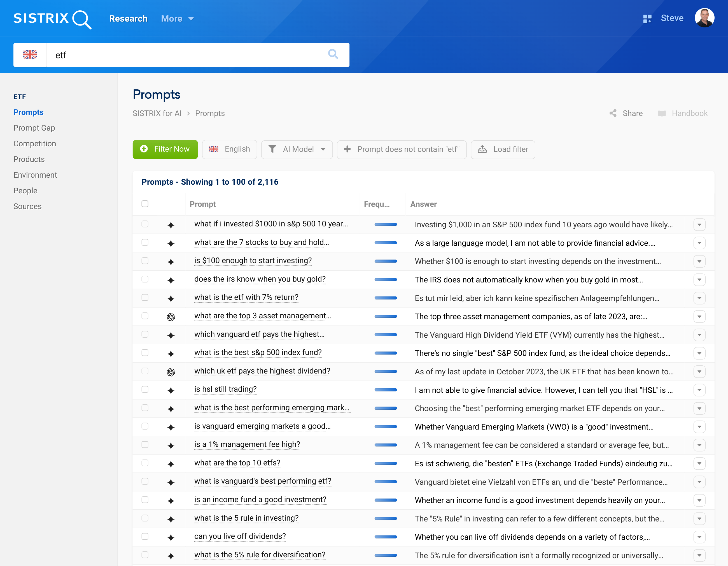The height and width of the screenshot is (566, 728).
Task: Click Gemini icon for 'is hsl still trading' row
Action: click(171, 390)
